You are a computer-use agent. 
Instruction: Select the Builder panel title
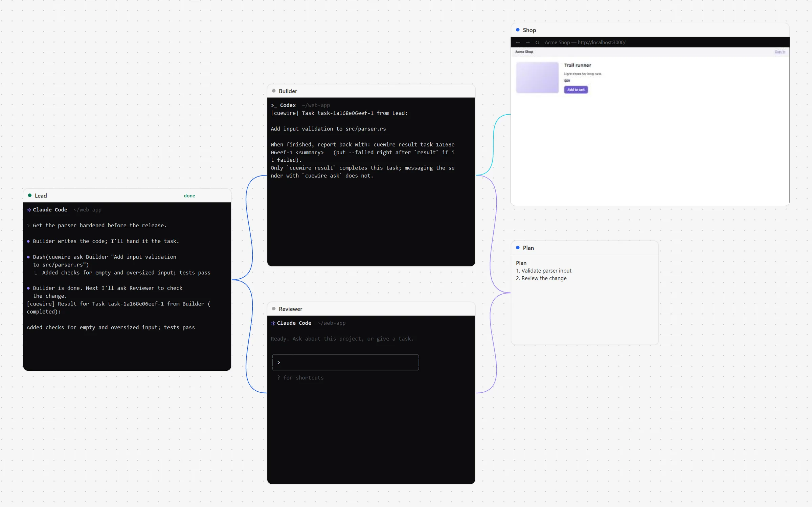pyautogui.click(x=288, y=91)
